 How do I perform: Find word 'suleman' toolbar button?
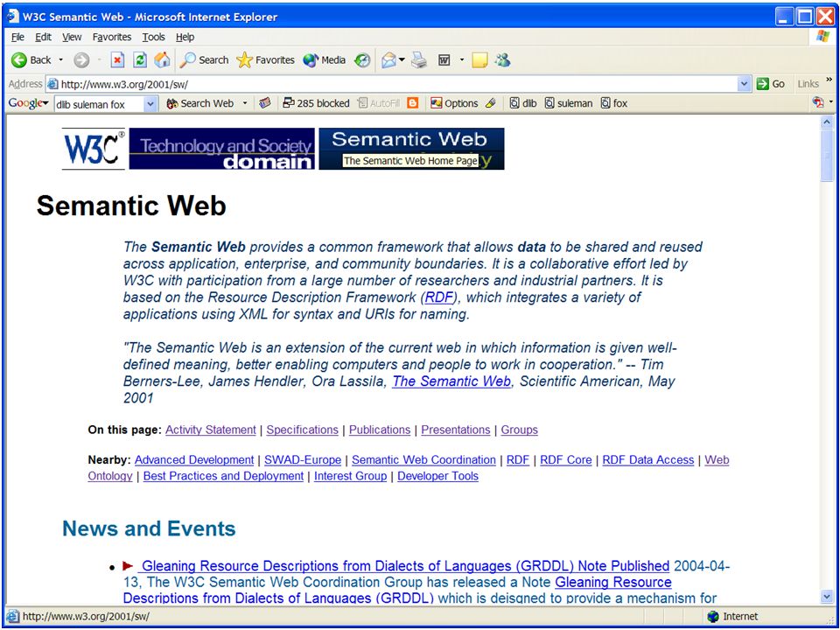(569, 103)
